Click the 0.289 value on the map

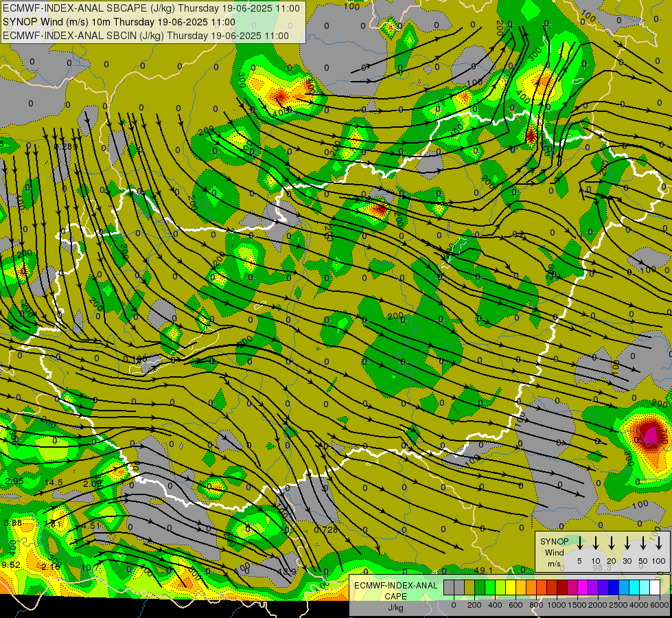(x=66, y=147)
